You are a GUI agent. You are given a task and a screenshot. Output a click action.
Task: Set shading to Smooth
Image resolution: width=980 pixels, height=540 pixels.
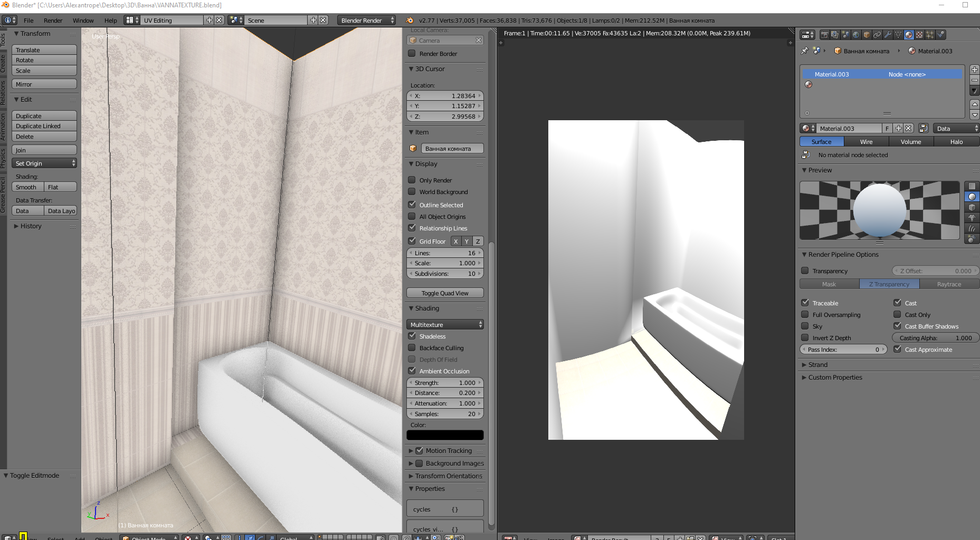coord(28,187)
